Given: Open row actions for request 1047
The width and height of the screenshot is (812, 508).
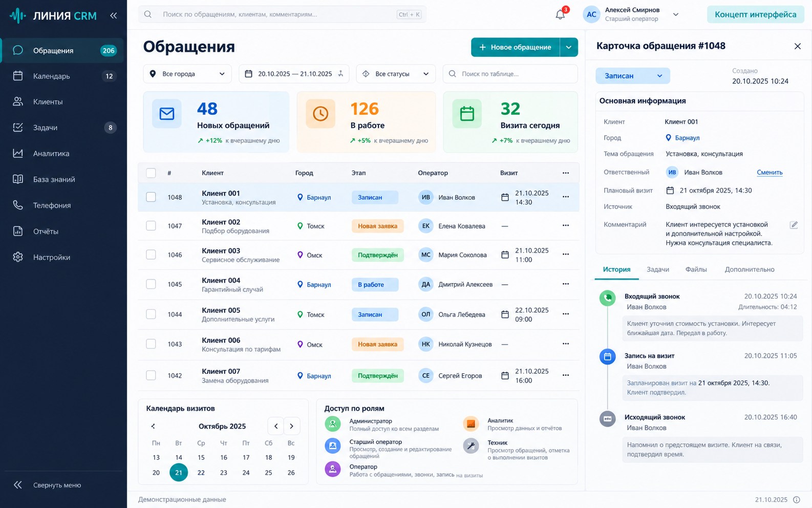Looking at the screenshot, I should pos(566,225).
